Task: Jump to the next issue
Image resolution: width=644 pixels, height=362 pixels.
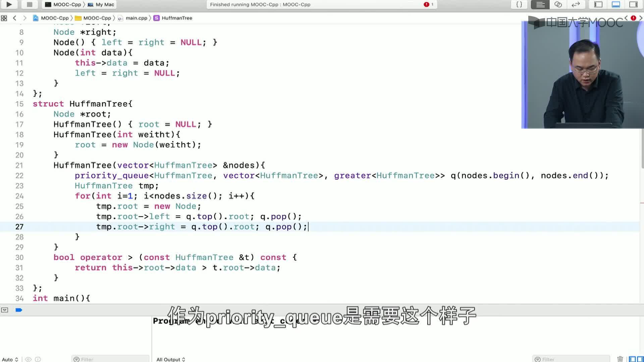Action: 641,18
